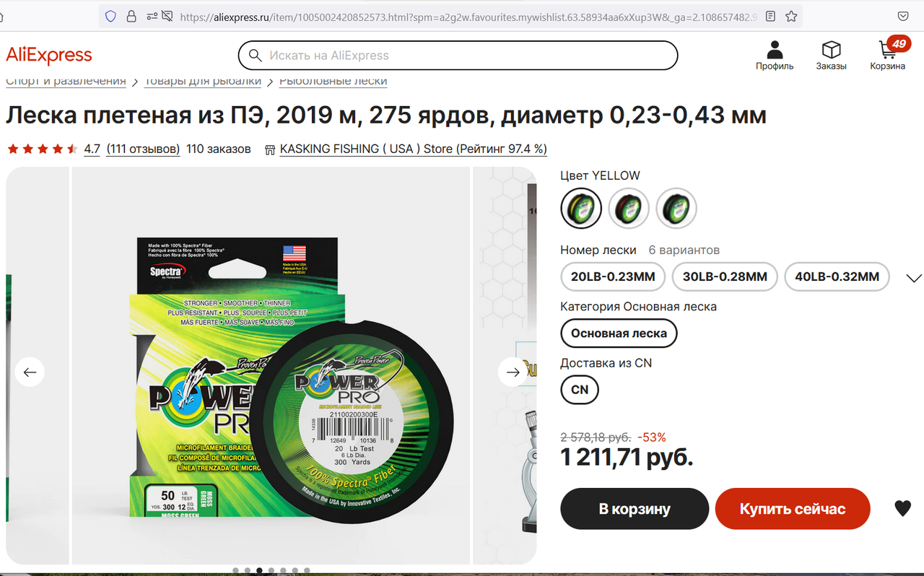Viewport: 924px width, 576px height.
Task: Select the 30LB-0.28MM line option
Action: pos(725,276)
